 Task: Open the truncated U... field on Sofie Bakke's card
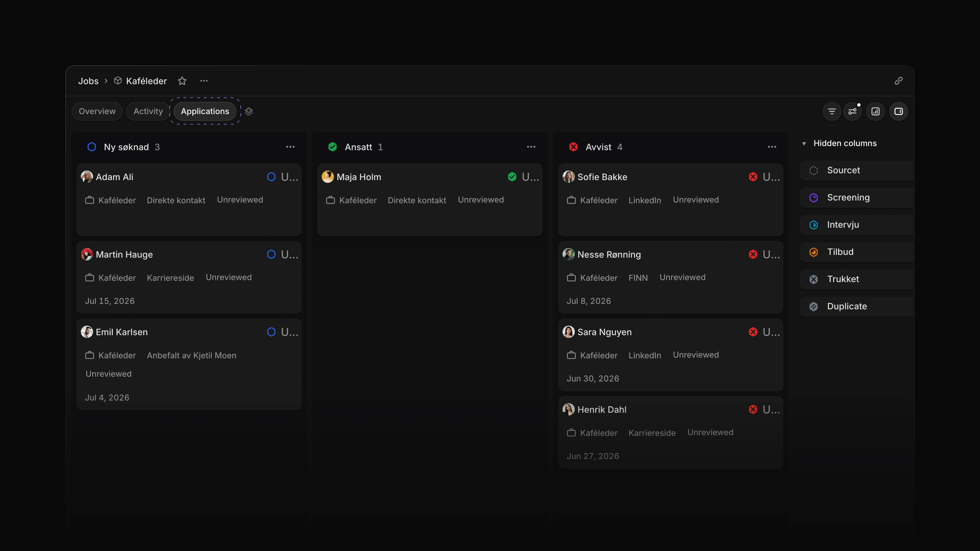(771, 177)
